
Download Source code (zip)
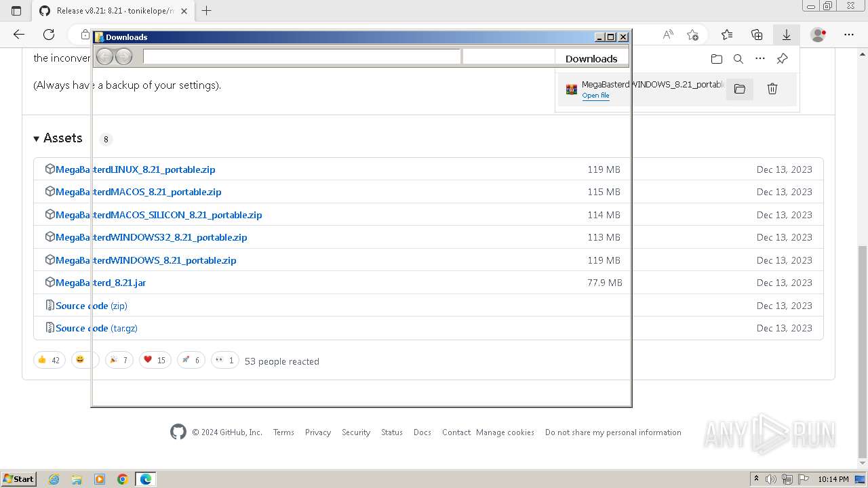tap(92, 306)
